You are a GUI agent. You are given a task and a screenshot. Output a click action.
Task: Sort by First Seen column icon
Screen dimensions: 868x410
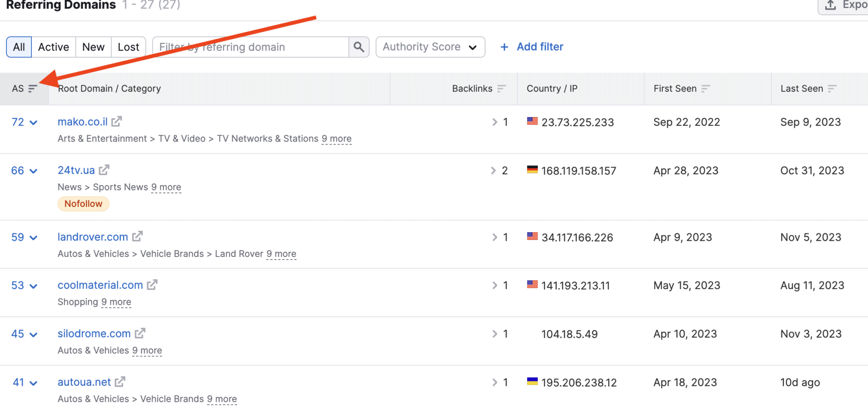706,89
